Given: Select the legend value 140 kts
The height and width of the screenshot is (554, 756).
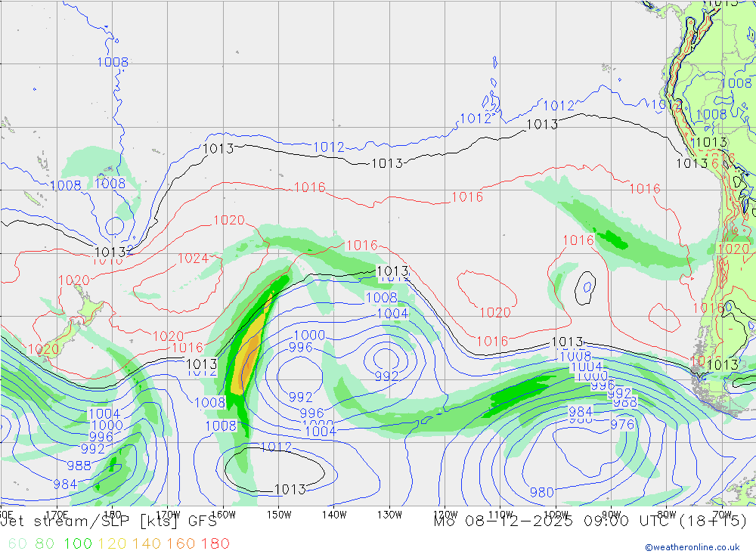Looking at the screenshot, I should pos(147,544).
